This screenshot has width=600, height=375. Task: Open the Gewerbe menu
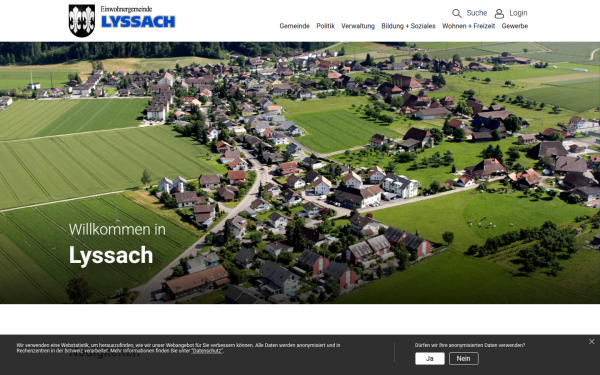tap(515, 26)
